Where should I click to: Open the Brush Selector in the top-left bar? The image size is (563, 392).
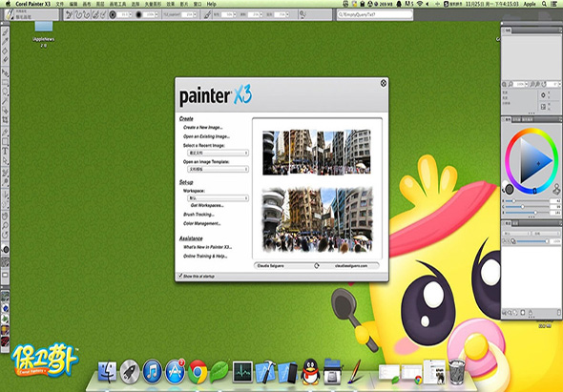[x=31, y=14]
